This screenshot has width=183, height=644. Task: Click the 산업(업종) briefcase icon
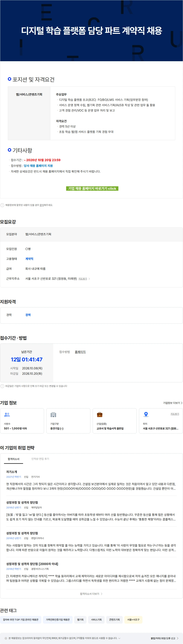tap(100, 415)
